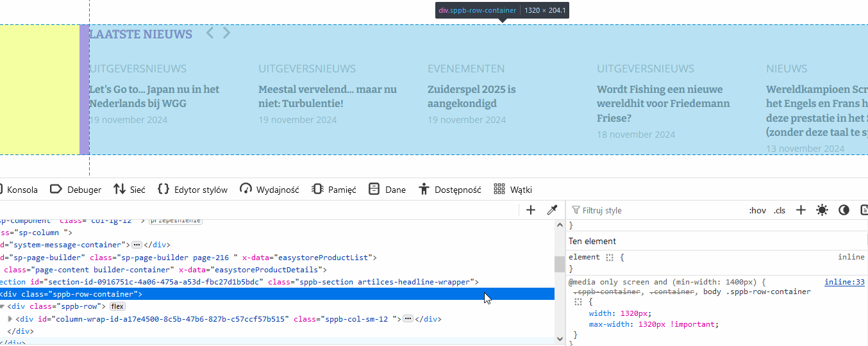The height and width of the screenshot is (346, 868).
Task: Open the Edytor stylów tab
Action: 192,190
